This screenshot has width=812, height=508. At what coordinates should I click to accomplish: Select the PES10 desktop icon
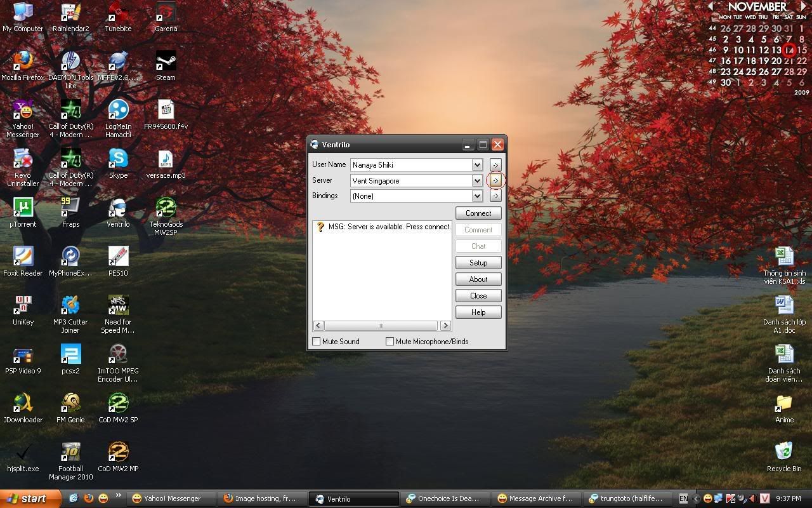pyautogui.click(x=118, y=262)
